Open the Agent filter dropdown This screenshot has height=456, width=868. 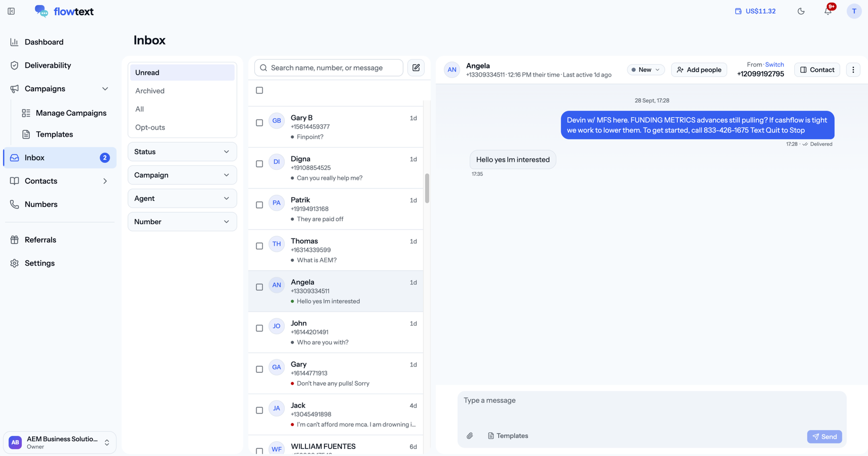pyautogui.click(x=182, y=199)
